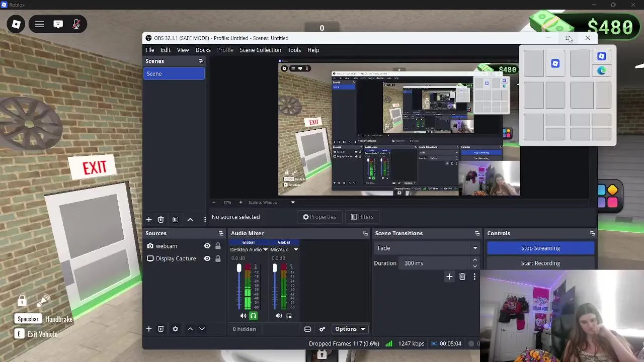
Task: Move source up in the Sources toolbar
Action: 190,329
